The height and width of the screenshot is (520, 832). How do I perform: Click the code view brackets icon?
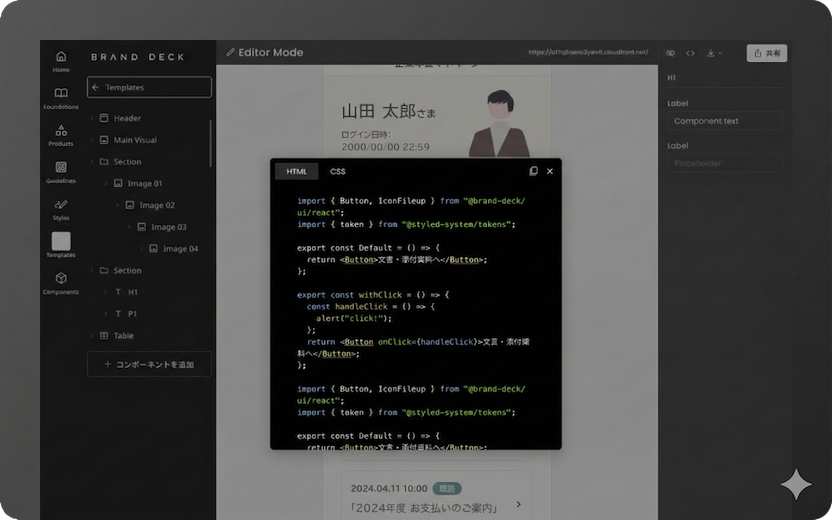click(x=690, y=53)
